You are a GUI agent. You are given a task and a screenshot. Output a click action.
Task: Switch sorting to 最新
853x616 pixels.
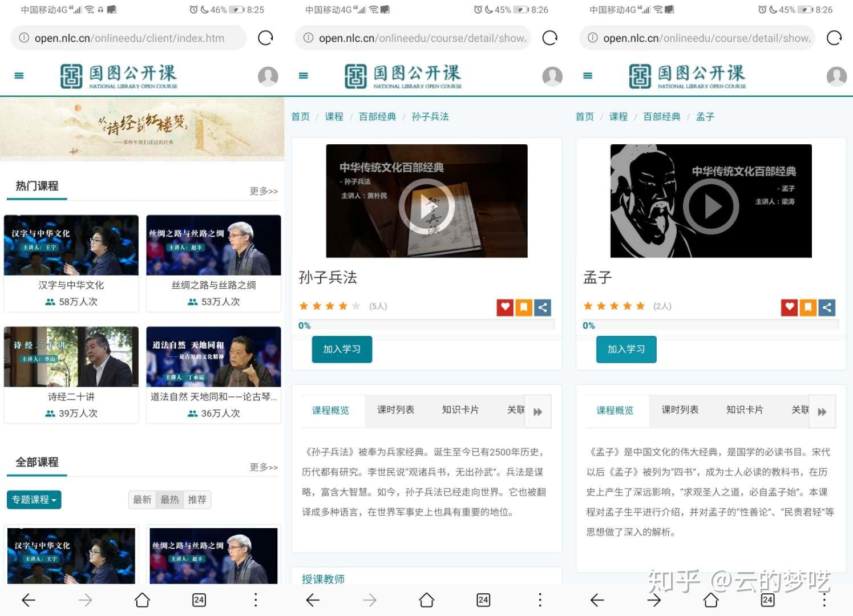click(x=142, y=500)
